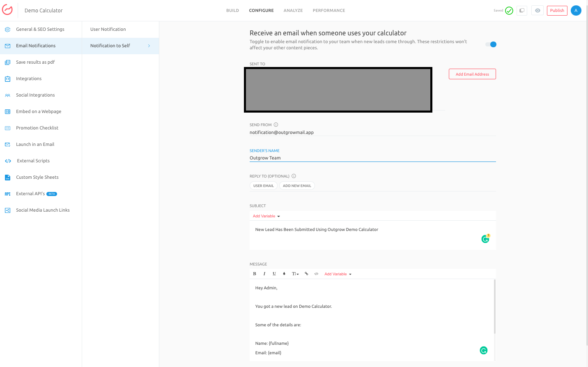Click the Embed on a Webpage icon
This screenshot has height=367, width=588.
[7, 112]
